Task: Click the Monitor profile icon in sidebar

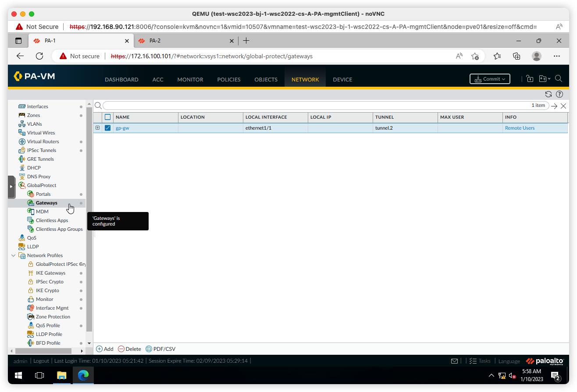Action: [x=31, y=299]
